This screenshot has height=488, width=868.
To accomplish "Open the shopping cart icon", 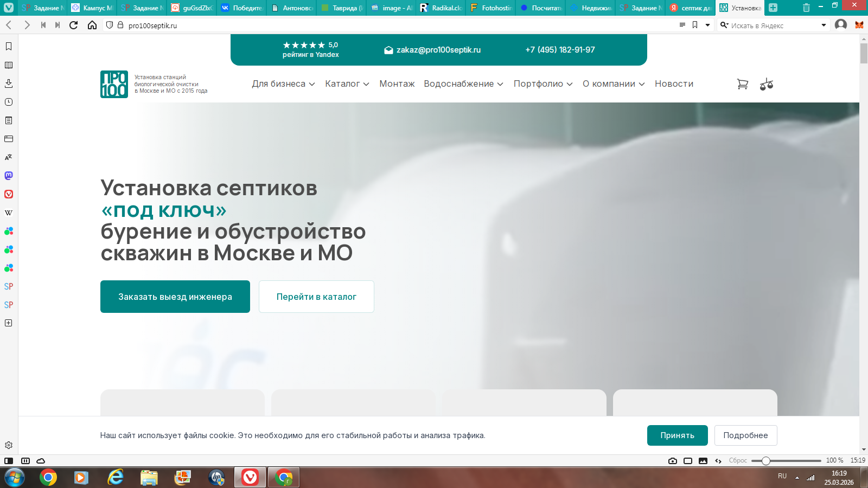I will pos(742,84).
